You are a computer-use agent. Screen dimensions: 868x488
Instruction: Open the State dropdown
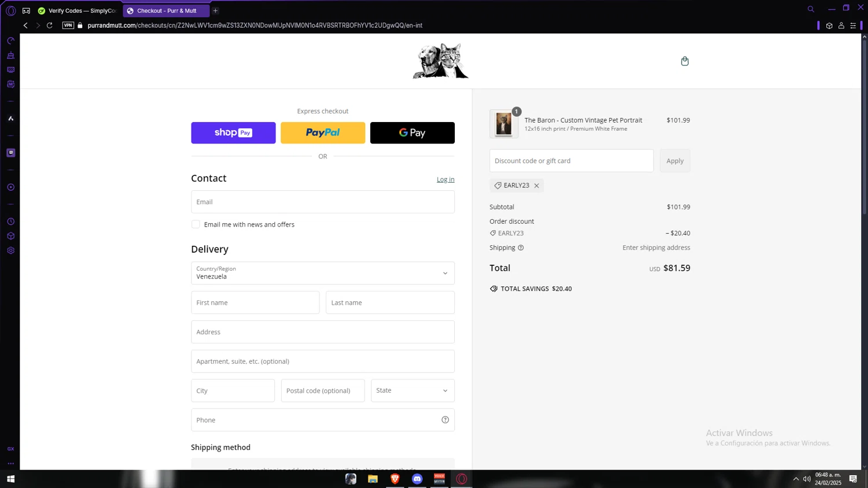pyautogui.click(x=413, y=390)
